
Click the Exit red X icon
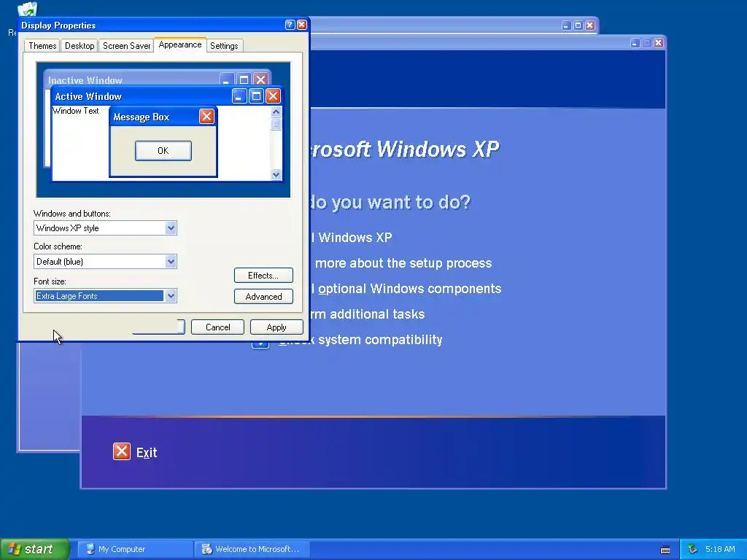tap(122, 451)
